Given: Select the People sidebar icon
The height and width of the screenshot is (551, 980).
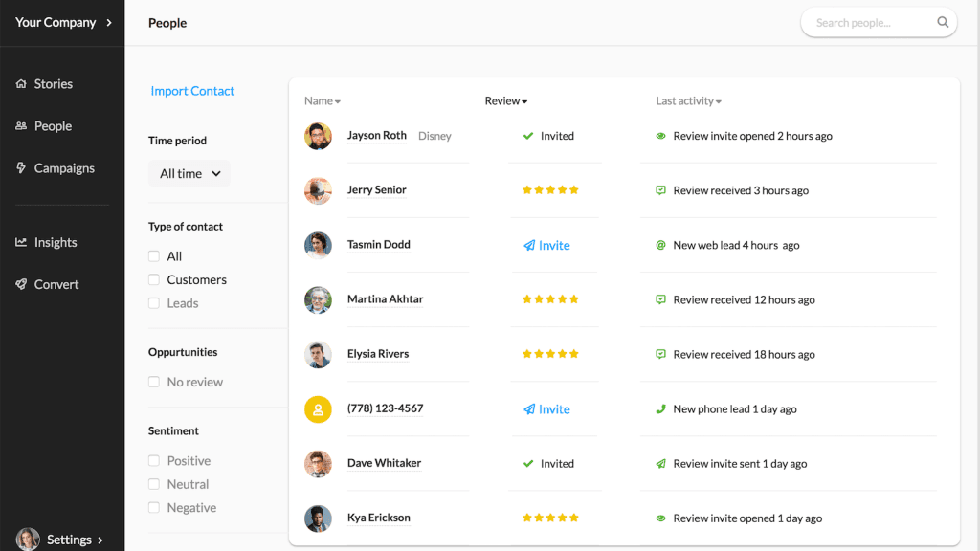Looking at the screenshot, I should click(x=21, y=125).
